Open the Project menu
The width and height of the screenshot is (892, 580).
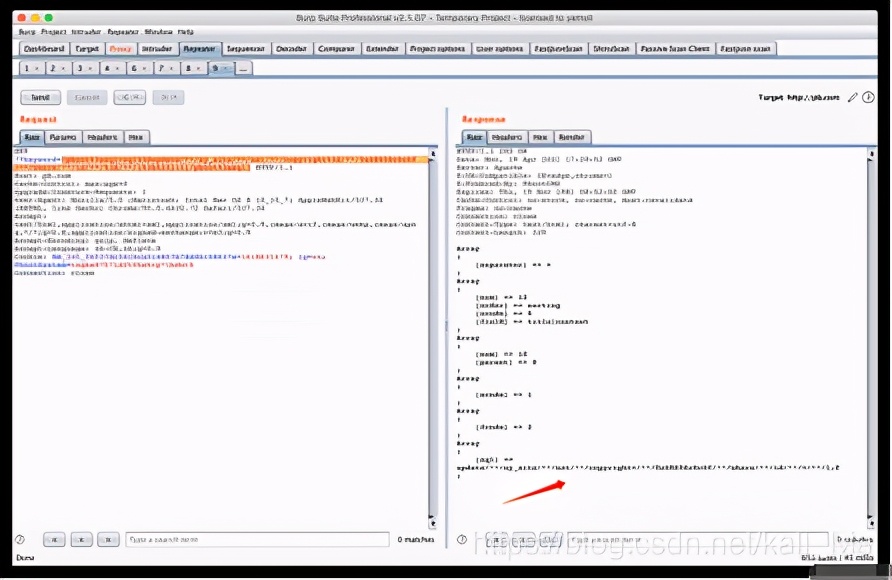click(53, 32)
